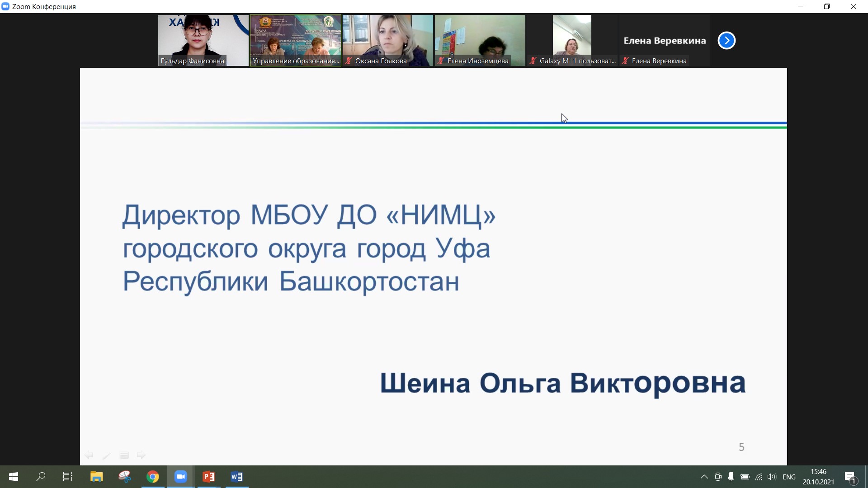Screen dimensions: 868x488
Task: Select Гульдар Фанисовна video thumbnail
Action: (x=203, y=40)
